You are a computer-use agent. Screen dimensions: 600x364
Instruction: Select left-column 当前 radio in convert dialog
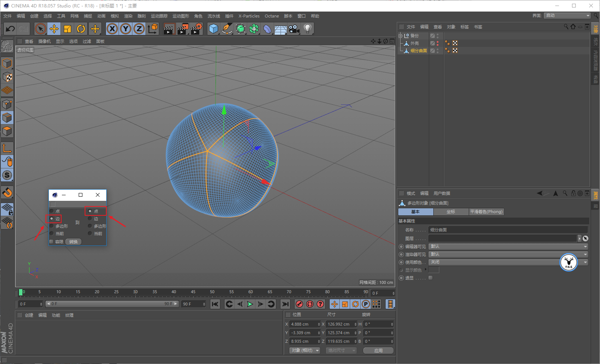coord(51,233)
